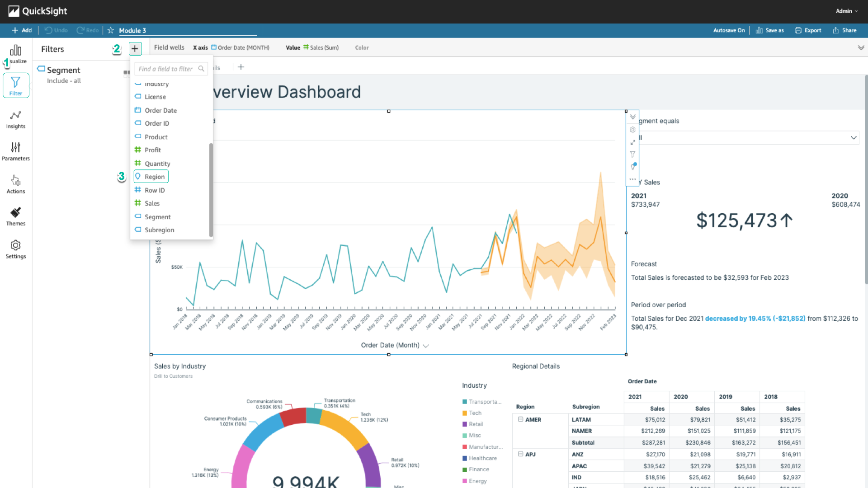This screenshot has height=488, width=868.
Task: Click Save as button
Action: [x=769, y=30]
